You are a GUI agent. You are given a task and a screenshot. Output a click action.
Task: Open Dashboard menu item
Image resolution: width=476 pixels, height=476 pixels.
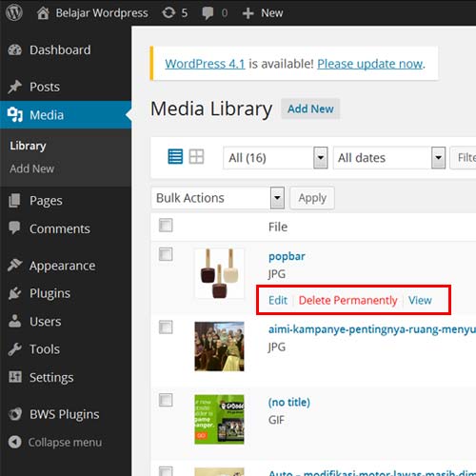click(60, 50)
